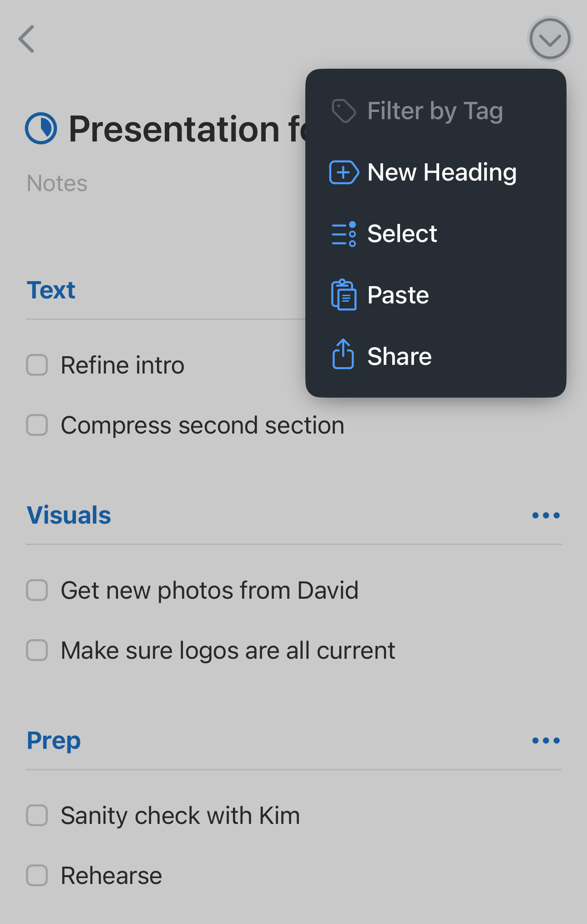This screenshot has height=924, width=587.
Task: Click the New Heading plus icon
Action: [344, 172]
